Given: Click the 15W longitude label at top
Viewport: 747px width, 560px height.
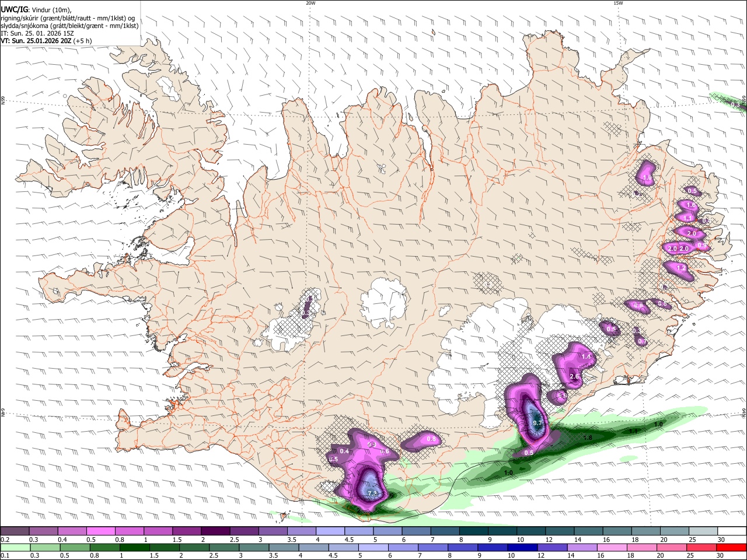Looking at the screenshot, I should (618, 3).
